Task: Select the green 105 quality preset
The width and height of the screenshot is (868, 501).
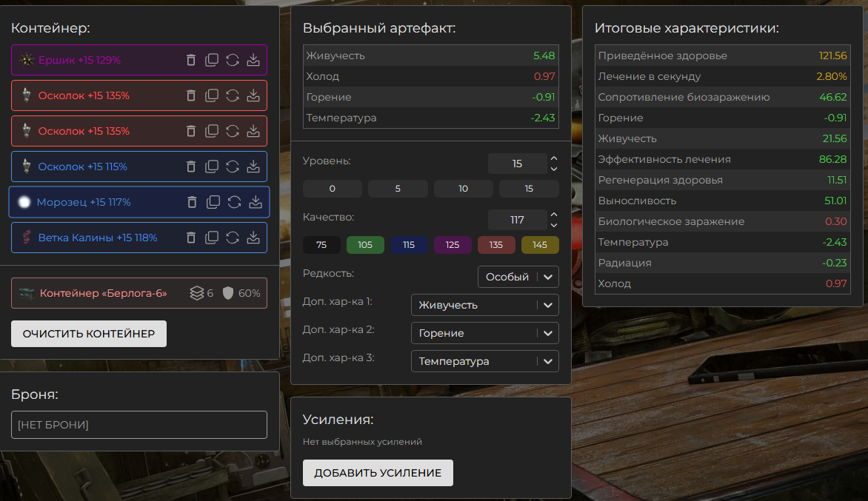Action: coord(365,245)
